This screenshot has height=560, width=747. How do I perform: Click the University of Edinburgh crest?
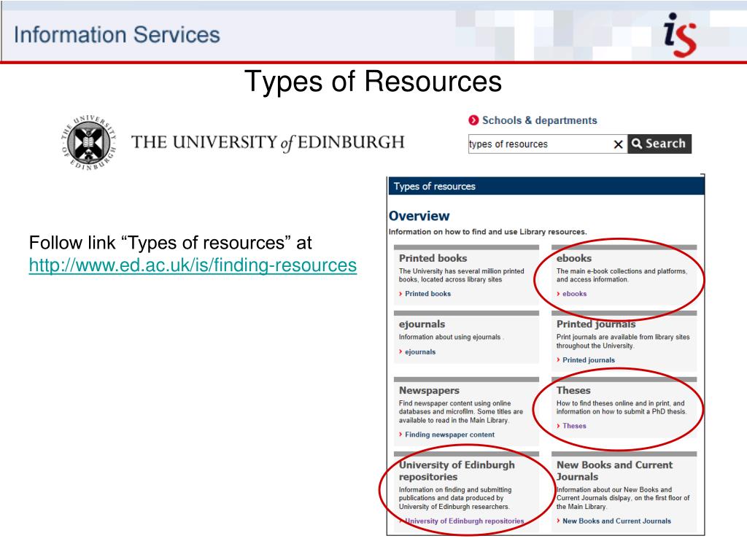click(x=88, y=142)
